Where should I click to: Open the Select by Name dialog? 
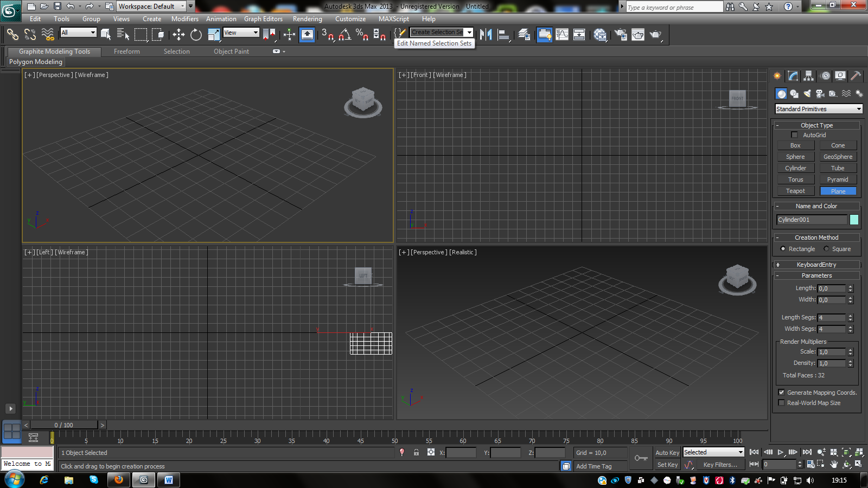click(x=123, y=35)
